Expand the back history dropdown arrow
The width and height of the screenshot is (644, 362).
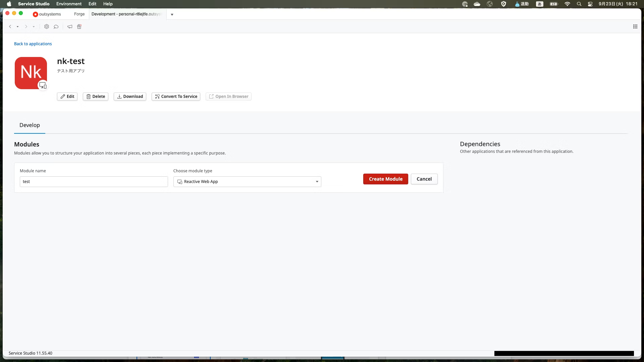click(x=17, y=27)
